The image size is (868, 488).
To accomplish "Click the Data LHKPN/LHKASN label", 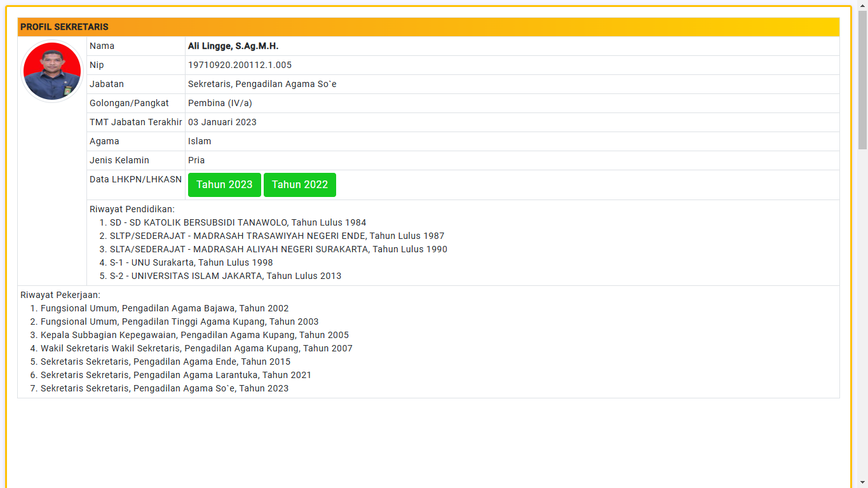I will pos(135,180).
